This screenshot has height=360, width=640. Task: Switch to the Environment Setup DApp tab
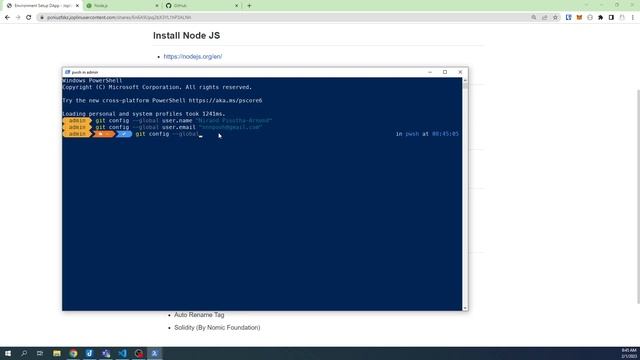pyautogui.click(x=42, y=6)
